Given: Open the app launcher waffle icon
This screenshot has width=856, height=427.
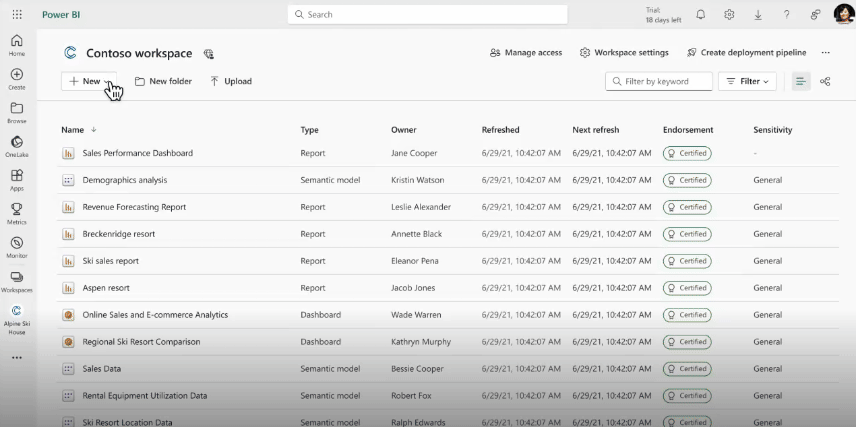Looking at the screenshot, I should (x=17, y=14).
